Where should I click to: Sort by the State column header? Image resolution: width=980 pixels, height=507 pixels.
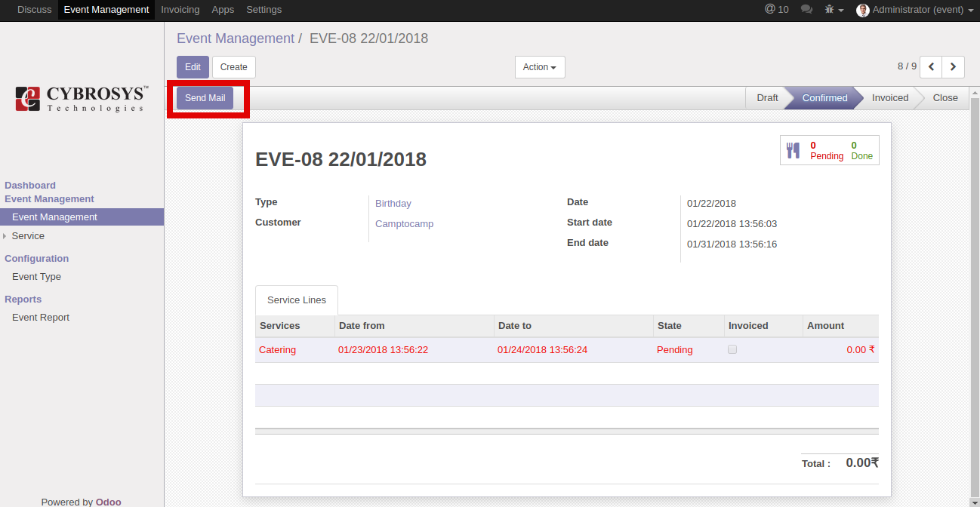[x=689, y=326]
